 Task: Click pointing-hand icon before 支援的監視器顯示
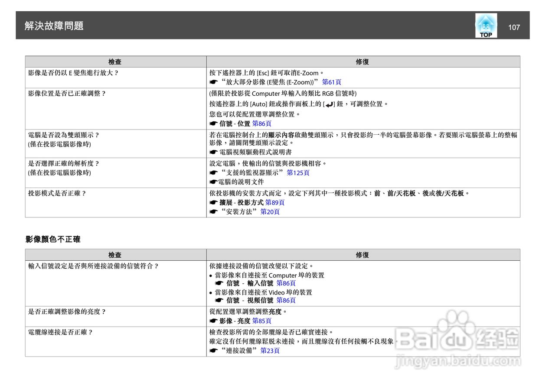point(213,172)
